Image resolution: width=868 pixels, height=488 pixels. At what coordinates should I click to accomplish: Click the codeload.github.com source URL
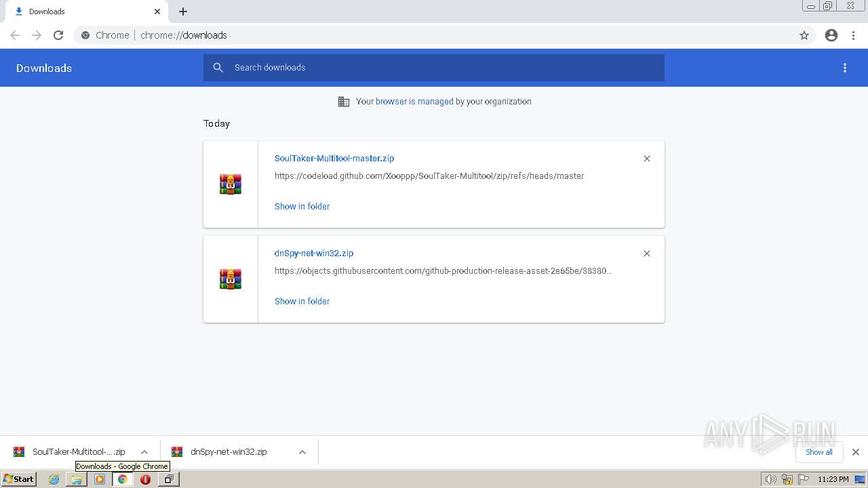point(429,176)
